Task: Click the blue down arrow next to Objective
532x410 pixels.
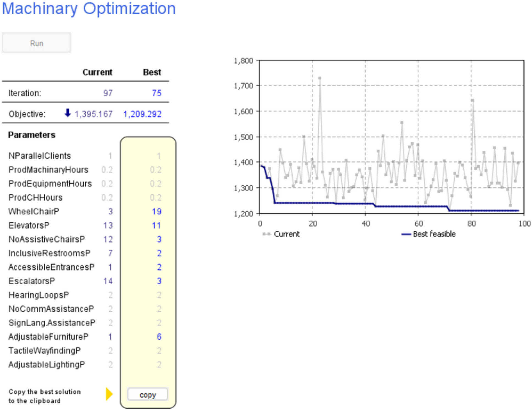Action: point(67,113)
